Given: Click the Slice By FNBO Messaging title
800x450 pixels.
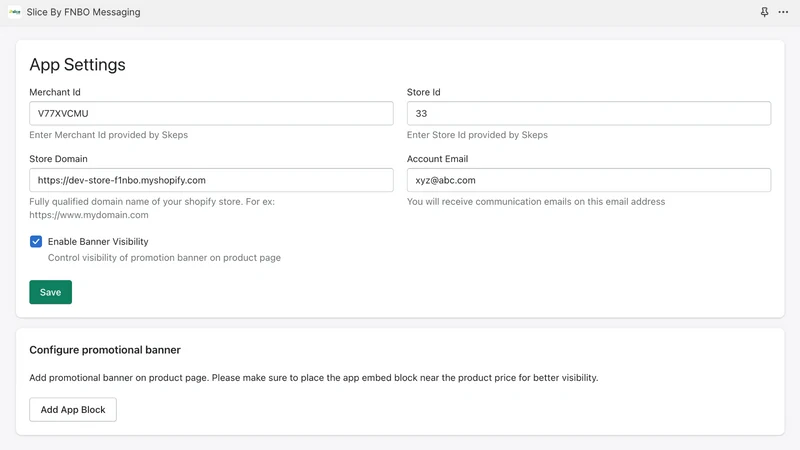Looking at the screenshot, I should point(83,12).
